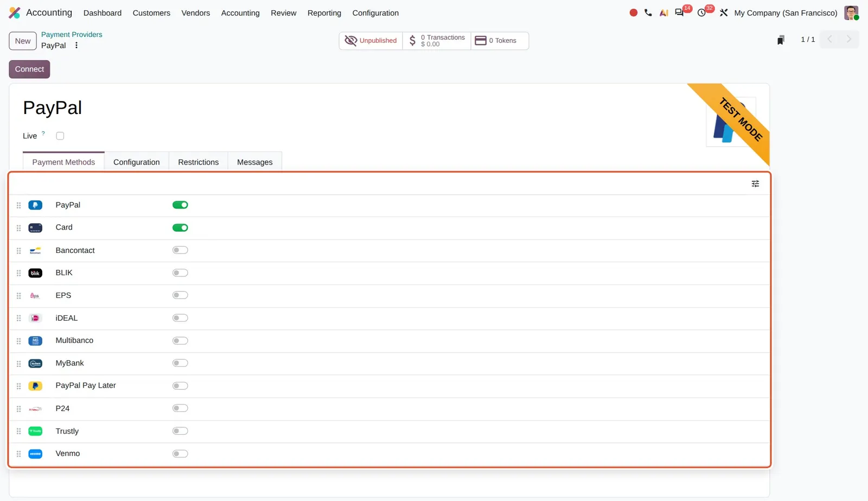Viewport: 868px width, 501px height.
Task: Enable the Venmo toggle
Action: click(x=180, y=454)
